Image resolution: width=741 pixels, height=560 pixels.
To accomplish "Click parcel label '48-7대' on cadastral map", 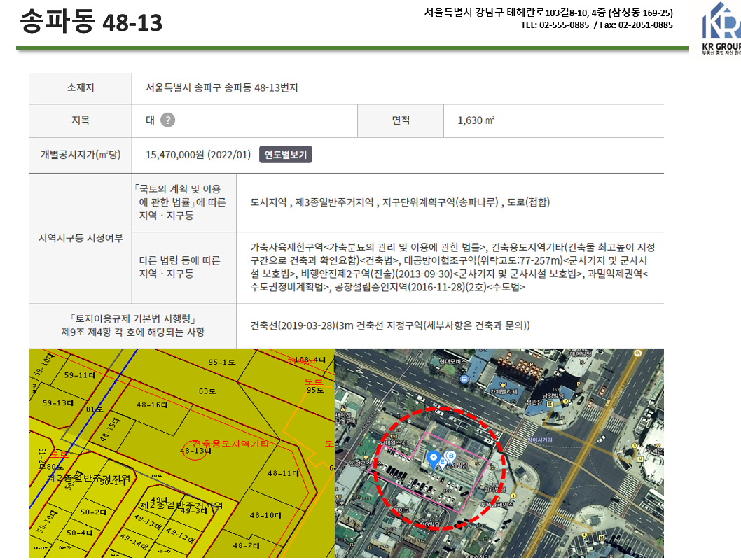I will point(246,546).
